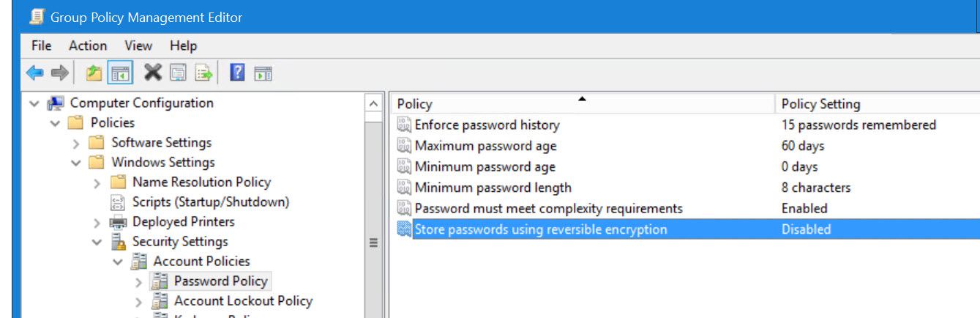Click the tree pane scroll up arrow
The height and width of the screenshot is (318, 980).
(373, 103)
